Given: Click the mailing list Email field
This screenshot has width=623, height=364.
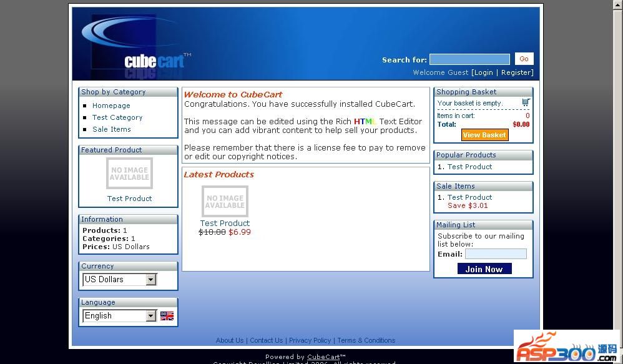Looking at the screenshot, I should (x=496, y=254).
